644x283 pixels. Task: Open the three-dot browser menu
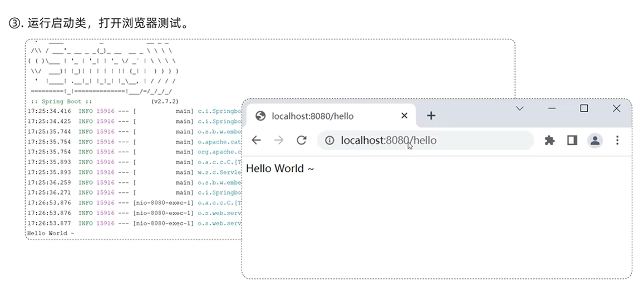coord(617,140)
